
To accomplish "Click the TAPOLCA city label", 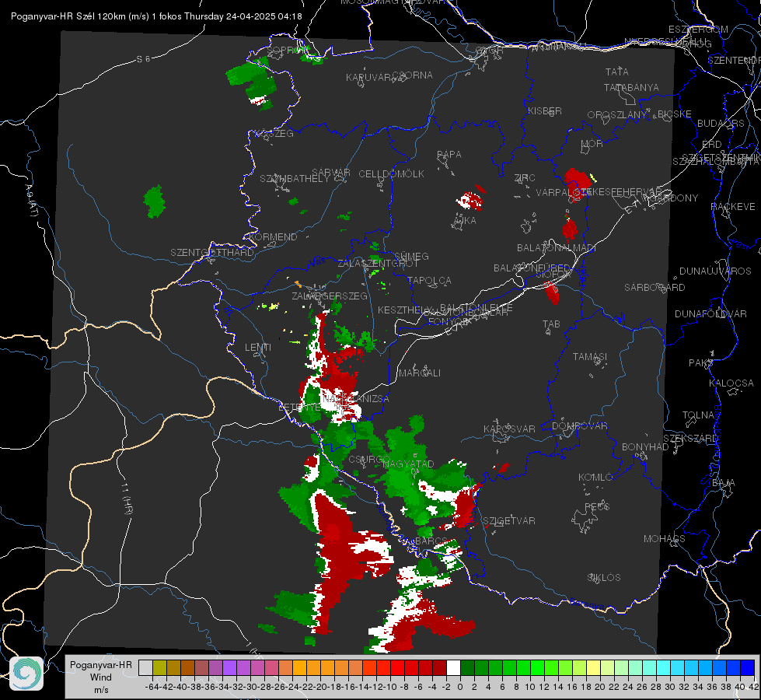I will click(x=430, y=281).
